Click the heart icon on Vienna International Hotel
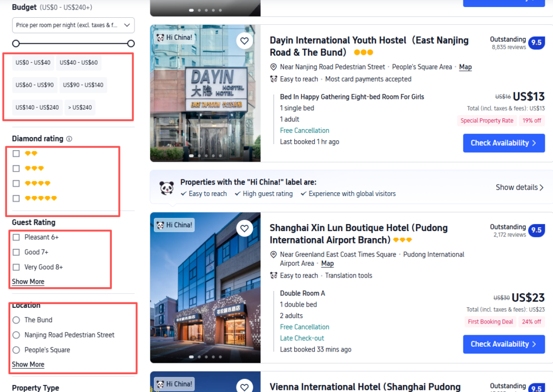Image resolution: width=553 pixels, height=392 pixels. click(244, 387)
